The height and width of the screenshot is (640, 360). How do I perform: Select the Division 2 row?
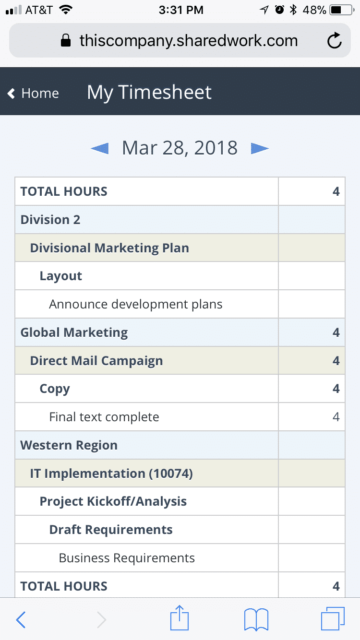(180, 220)
